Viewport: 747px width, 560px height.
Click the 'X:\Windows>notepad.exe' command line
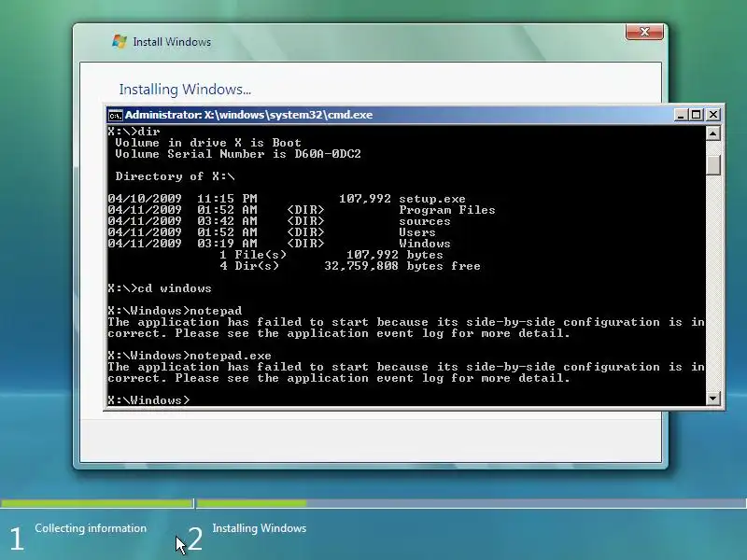[x=190, y=356]
